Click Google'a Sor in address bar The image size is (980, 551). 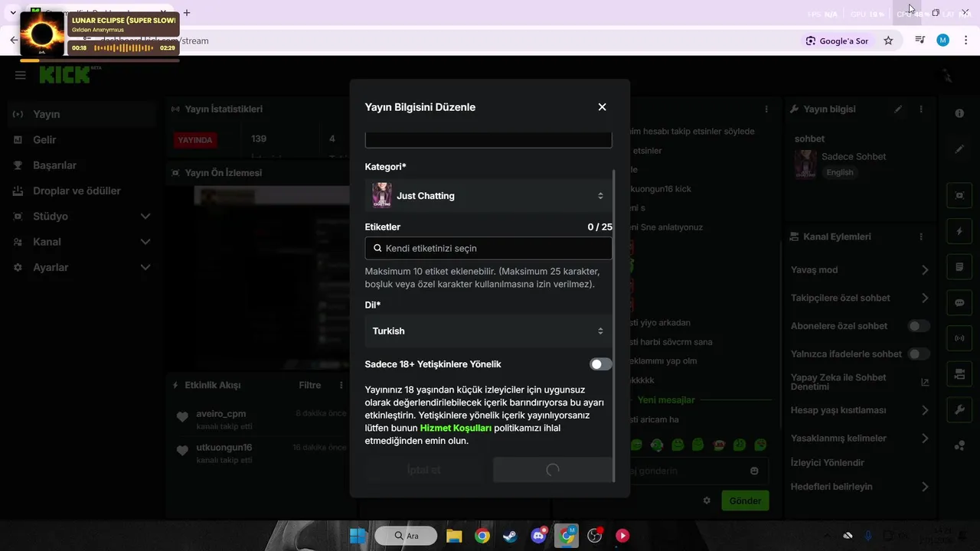tap(837, 41)
